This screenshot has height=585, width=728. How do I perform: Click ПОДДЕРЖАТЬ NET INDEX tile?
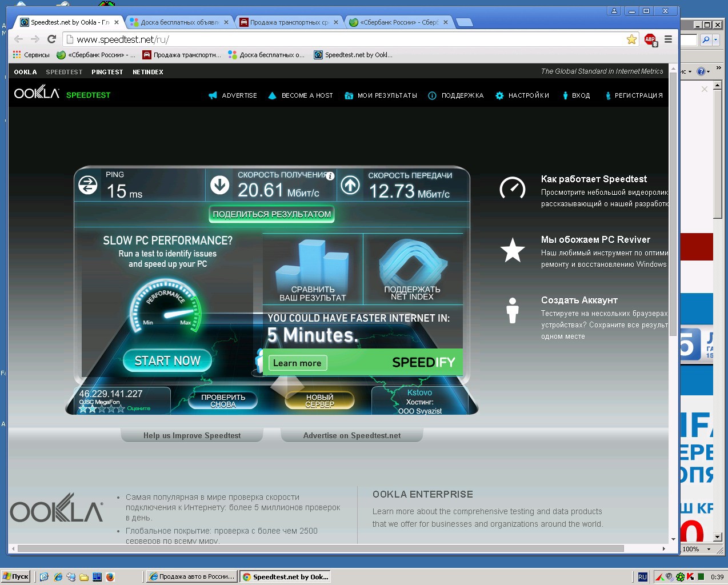(x=413, y=270)
